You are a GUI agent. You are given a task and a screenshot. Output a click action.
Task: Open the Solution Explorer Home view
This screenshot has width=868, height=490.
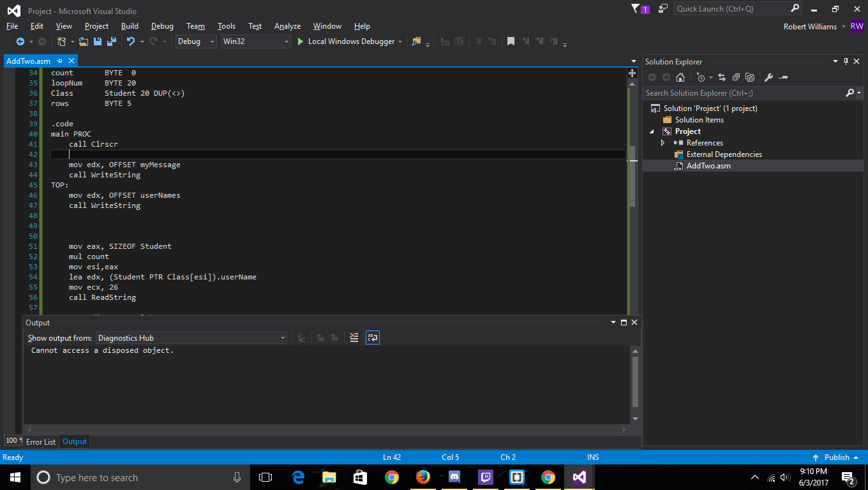pyautogui.click(x=680, y=77)
